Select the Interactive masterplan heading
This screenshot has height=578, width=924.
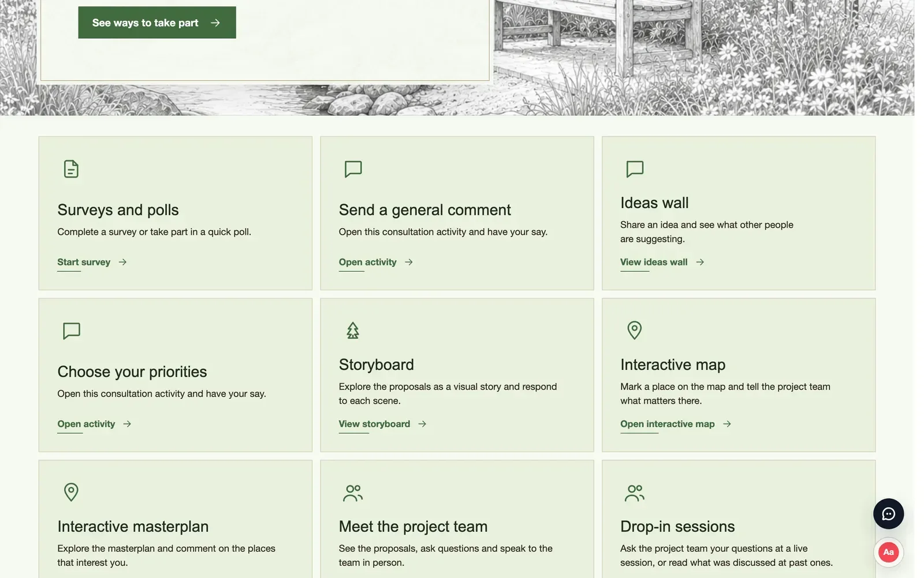tap(133, 527)
